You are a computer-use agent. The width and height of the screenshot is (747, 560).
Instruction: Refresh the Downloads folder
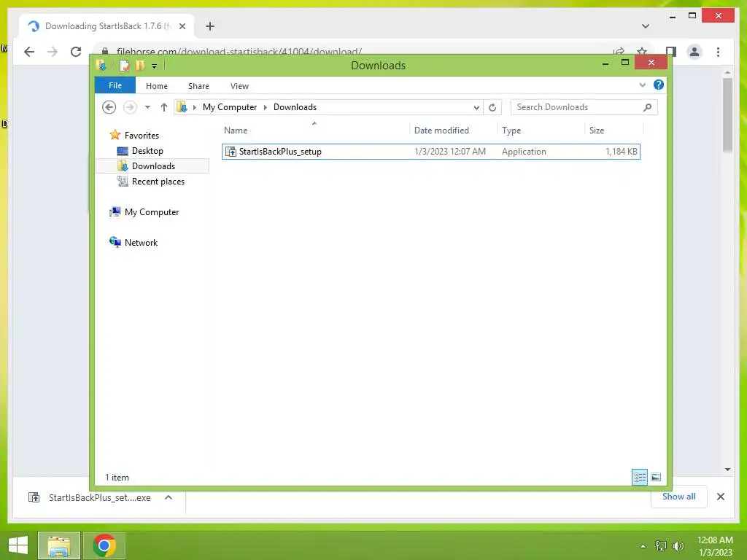pyautogui.click(x=492, y=108)
